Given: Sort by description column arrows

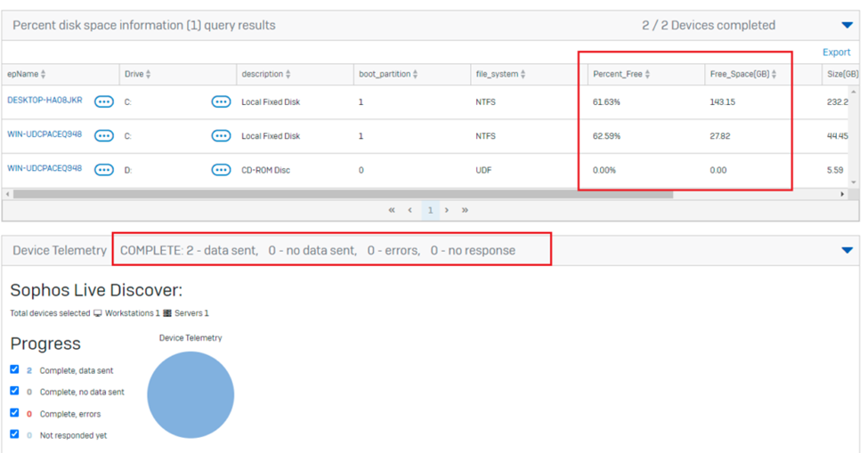Looking at the screenshot, I should pyautogui.click(x=288, y=74).
